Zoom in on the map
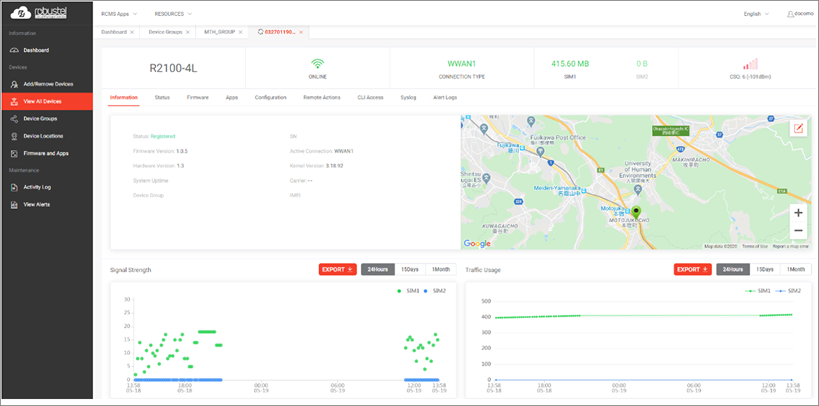The height and width of the screenshot is (406, 819). coord(798,213)
